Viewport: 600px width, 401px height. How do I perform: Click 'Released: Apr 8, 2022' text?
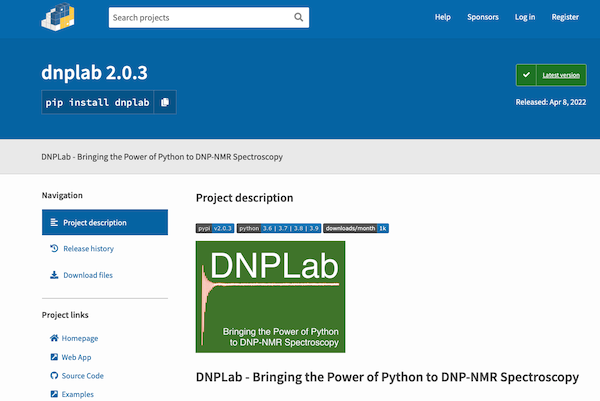(x=551, y=102)
